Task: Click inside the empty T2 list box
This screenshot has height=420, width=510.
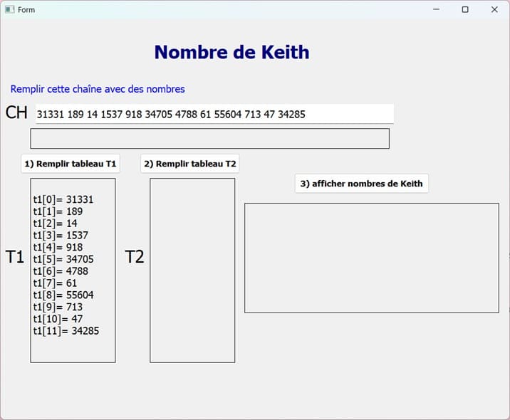Action: click(192, 271)
